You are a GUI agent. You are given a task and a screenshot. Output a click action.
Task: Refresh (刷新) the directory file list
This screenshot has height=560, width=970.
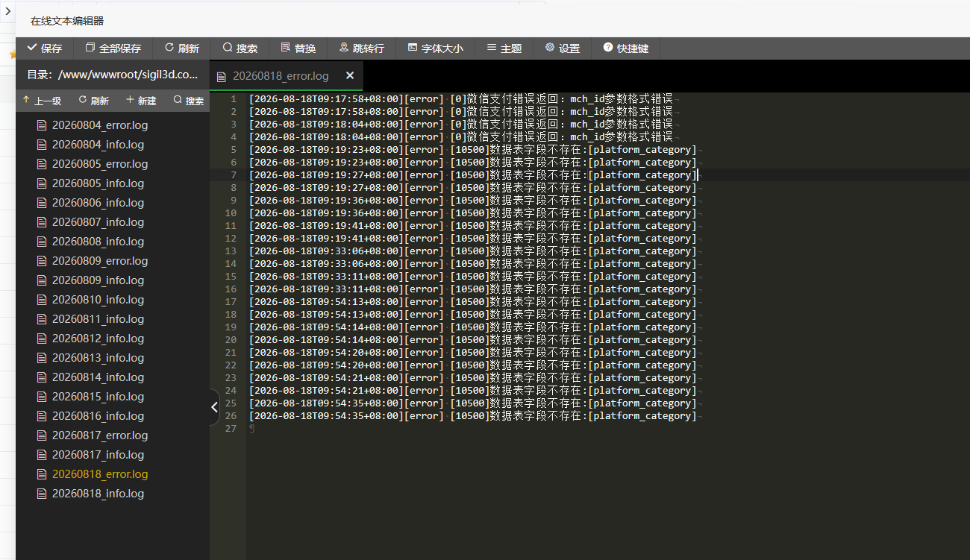click(x=93, y=101)
